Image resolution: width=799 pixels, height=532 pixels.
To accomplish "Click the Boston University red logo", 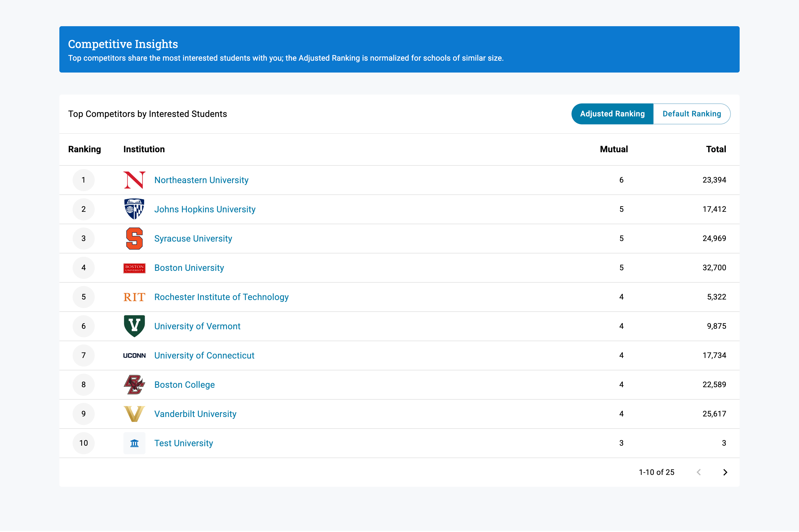I will click(x=134, y=268).
